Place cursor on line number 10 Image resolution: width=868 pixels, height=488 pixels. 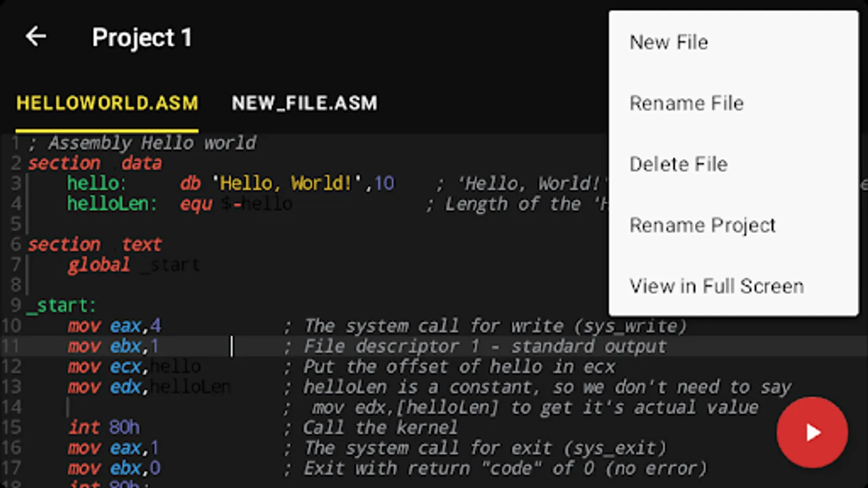11,325
